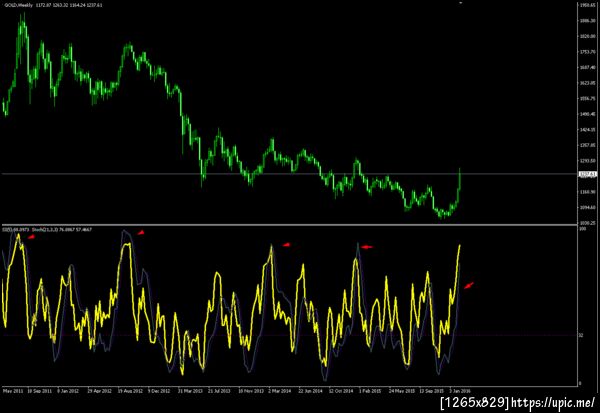Click the 1094.60 price level on the axis

pos(587,207)
